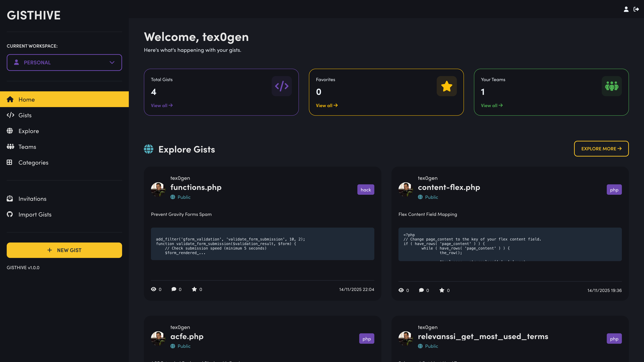Click the GISTHIVE logo
The image size is (644, 362).
click(34, 15)
